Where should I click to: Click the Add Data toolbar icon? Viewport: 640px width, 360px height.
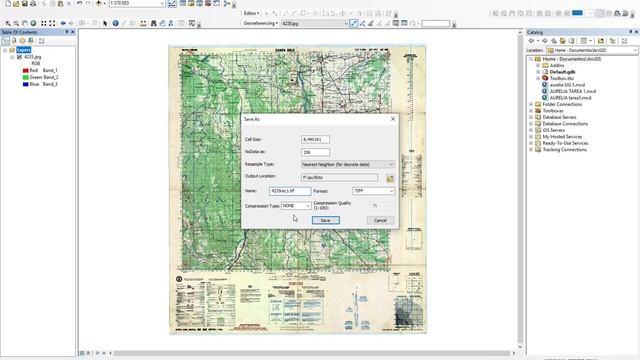coord(98,4)
